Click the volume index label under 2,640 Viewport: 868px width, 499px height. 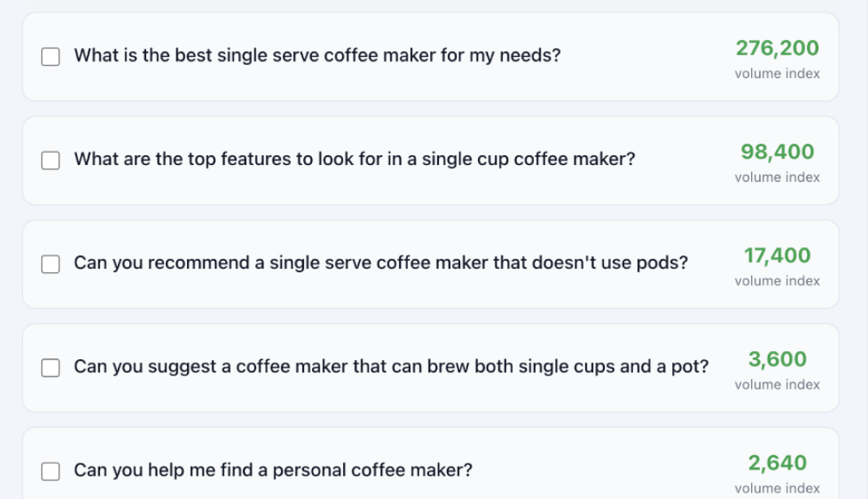[777, 488]
